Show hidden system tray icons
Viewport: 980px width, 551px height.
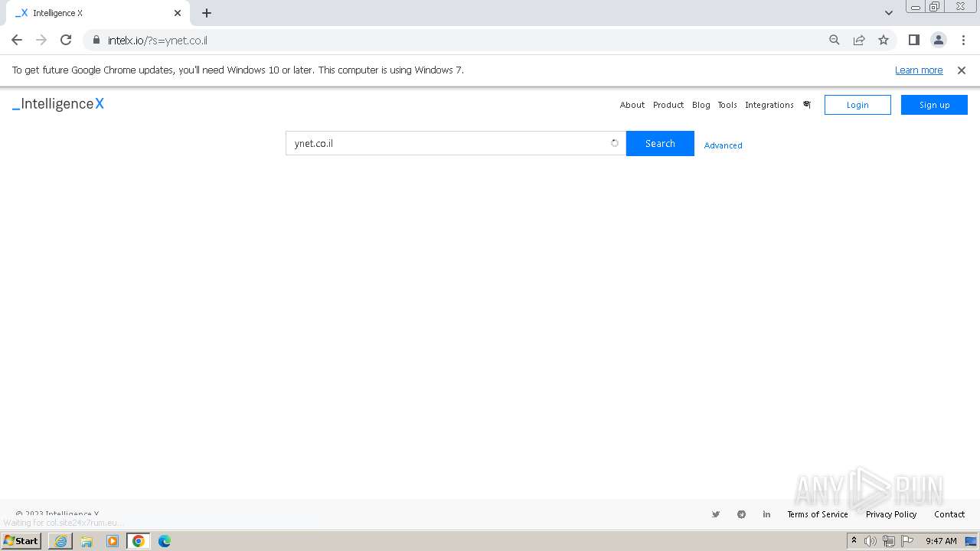point(854,540)
